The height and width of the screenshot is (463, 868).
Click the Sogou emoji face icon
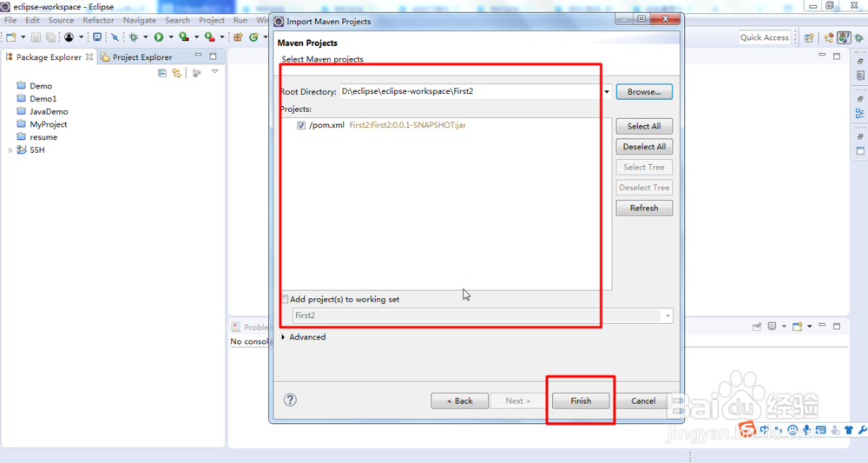pyautogui.click(x=792, y=430)
